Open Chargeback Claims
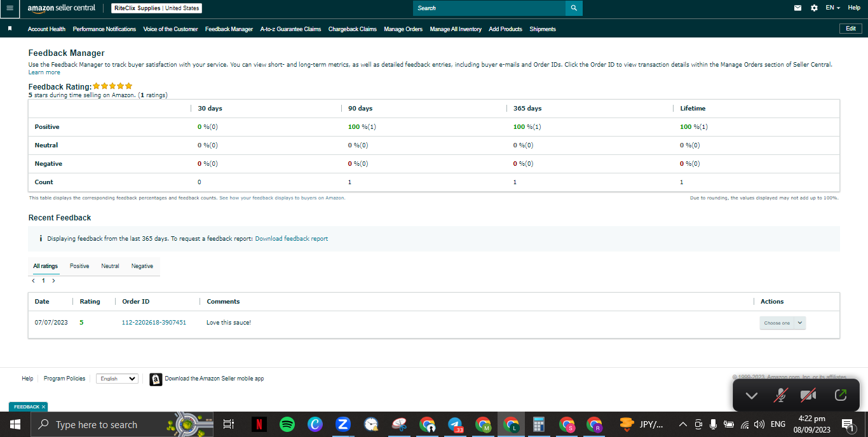This screenshot has height=437, width=868. coord(353,29)
